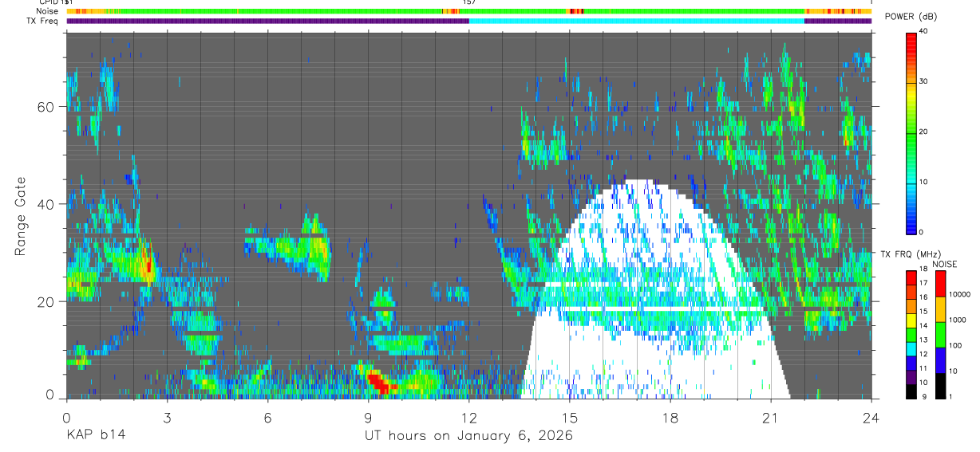Click the 'Noise' strip label at top
Screen dimensions: 980x452
tap(48, 11)
